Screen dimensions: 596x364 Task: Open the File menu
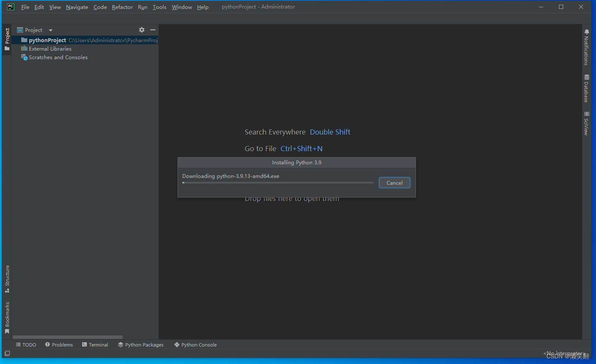point(25,7)
